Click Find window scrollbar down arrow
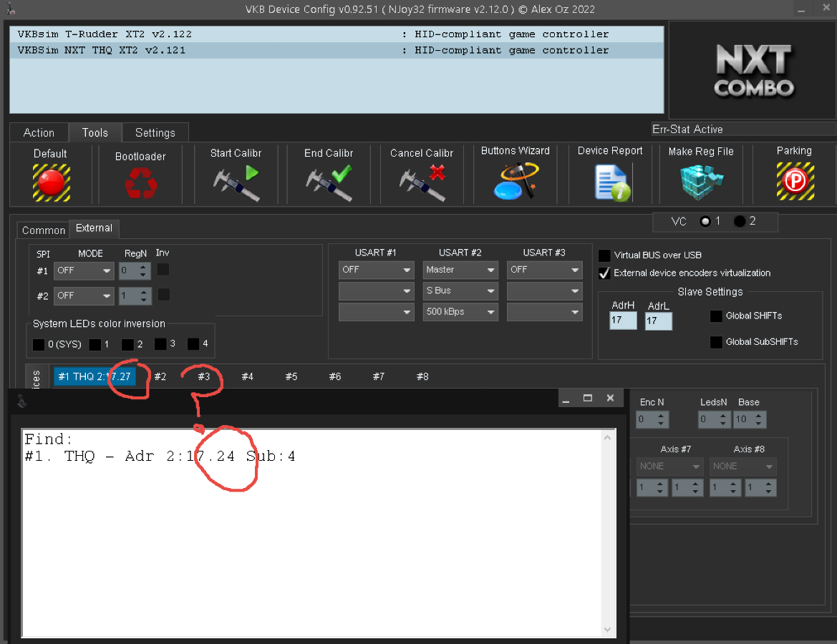The image size is (837, 644). [x=607, y=630]
